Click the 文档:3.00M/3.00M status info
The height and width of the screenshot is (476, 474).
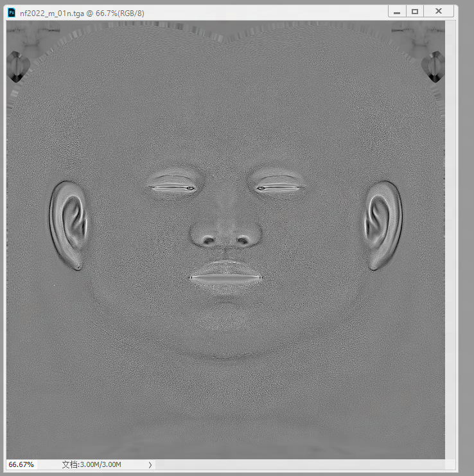[91, 464]
